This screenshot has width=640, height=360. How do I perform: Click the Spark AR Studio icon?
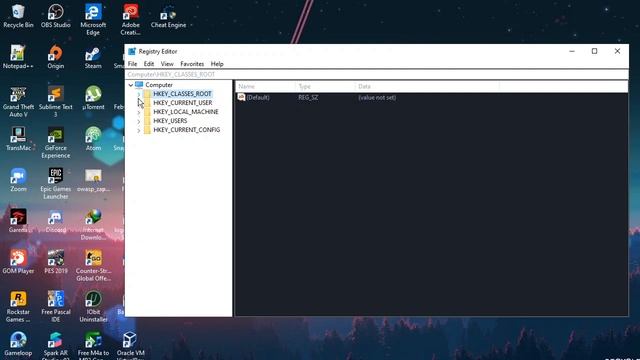point(56,345)
